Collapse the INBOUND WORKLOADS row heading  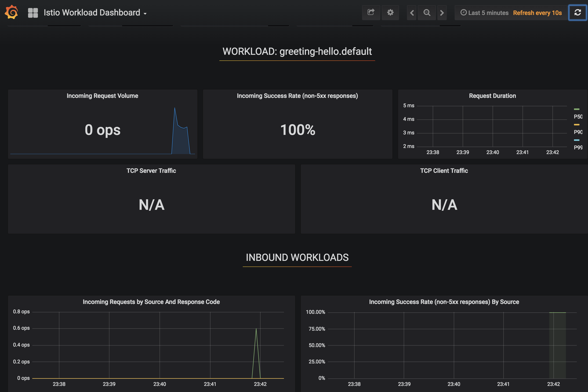click(297, 258)
